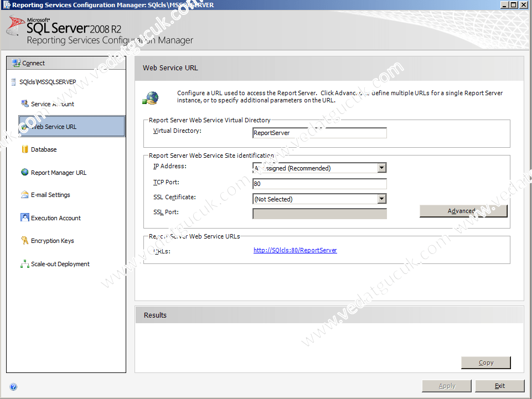Click the Scale-out Deployment network icon
Screen dimensions: 532x399
coord(25,263)
